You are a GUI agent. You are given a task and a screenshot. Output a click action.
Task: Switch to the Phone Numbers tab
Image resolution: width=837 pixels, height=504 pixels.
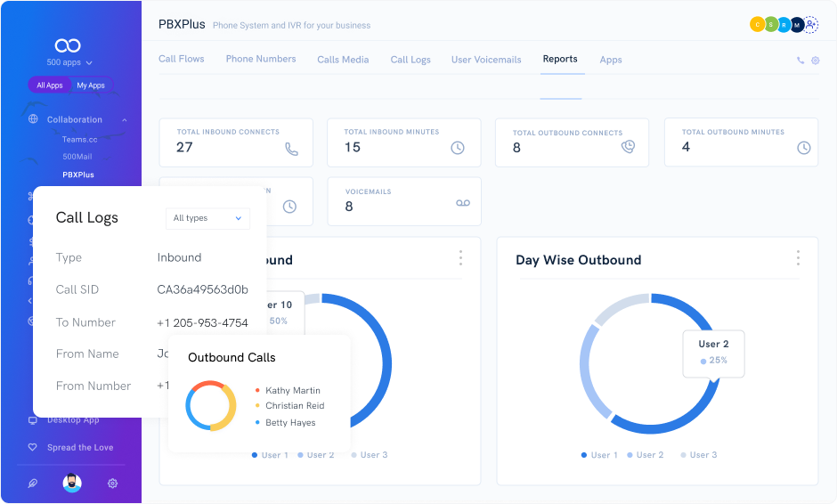(x=260, y=59)
